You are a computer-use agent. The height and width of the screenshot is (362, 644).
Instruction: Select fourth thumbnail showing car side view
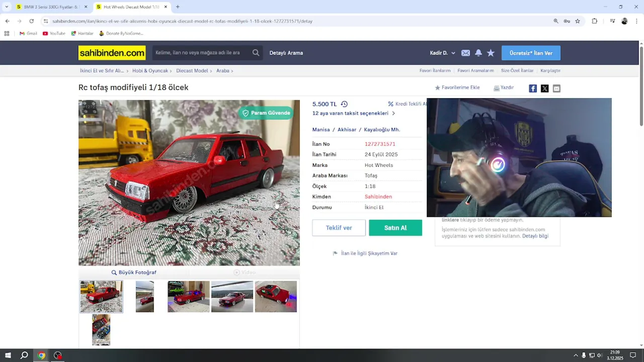pos(232,297)
